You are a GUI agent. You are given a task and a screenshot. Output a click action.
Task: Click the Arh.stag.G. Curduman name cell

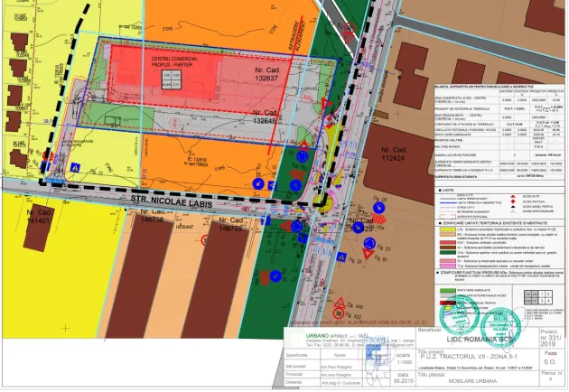click(340, 383)
